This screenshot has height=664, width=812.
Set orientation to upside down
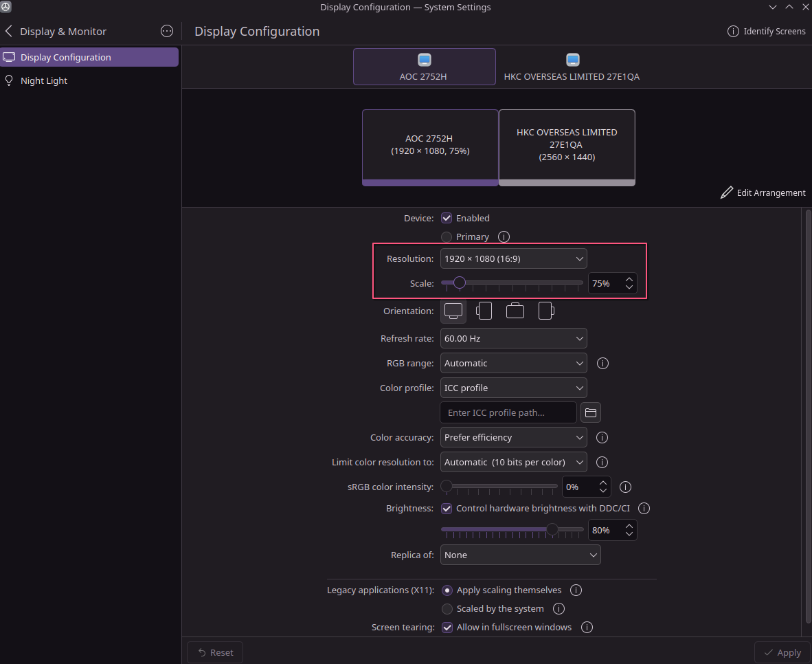point(515,311)
